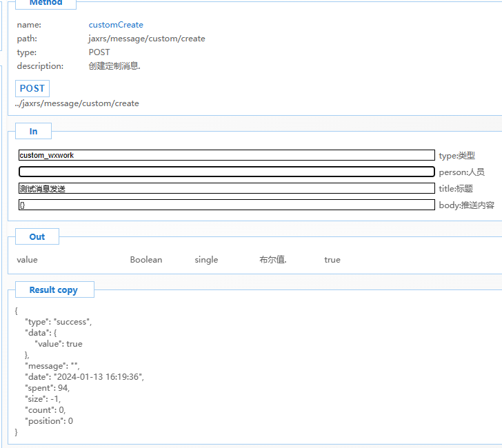The height and width of the screenshot is (448, 502).
Task: Click the title:标题 field label
Action: pyautogui.click(x=456, y=189)
